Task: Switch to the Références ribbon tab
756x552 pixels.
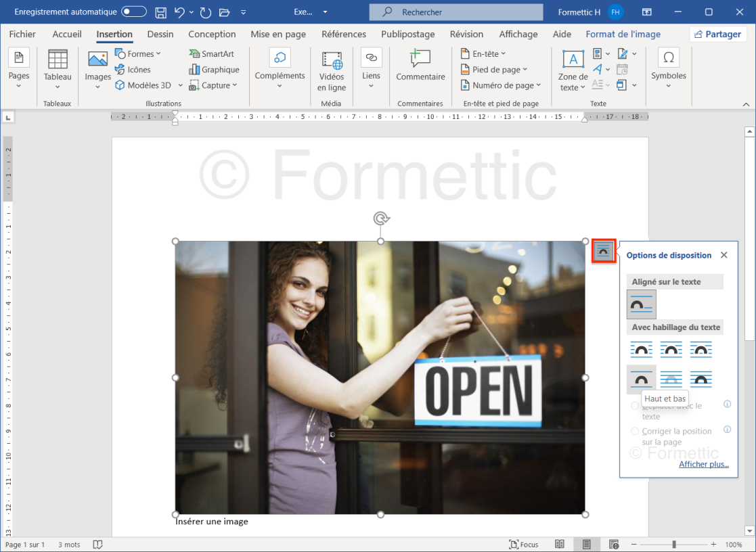Action: click(x=343, y=34)
